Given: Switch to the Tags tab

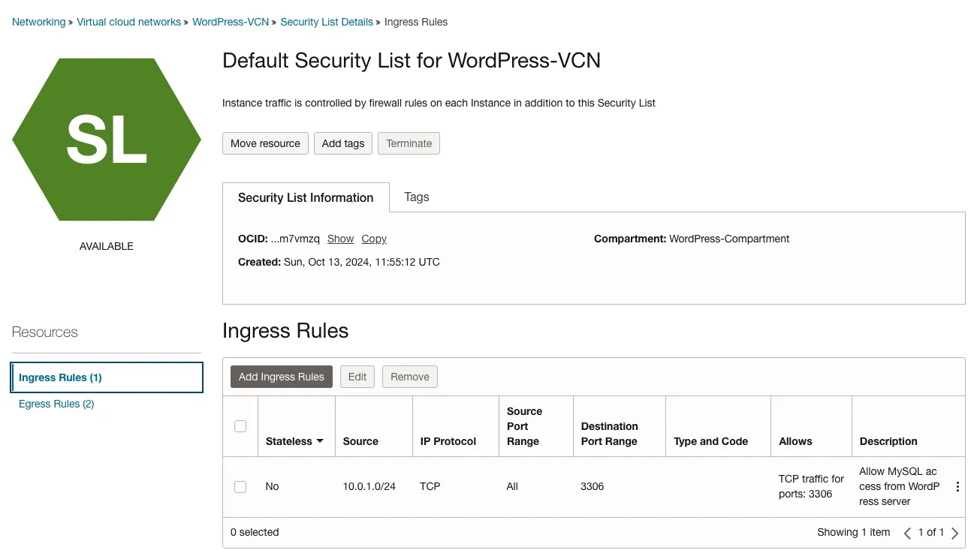Looking at the screenshot, I should tap(417, 197).
